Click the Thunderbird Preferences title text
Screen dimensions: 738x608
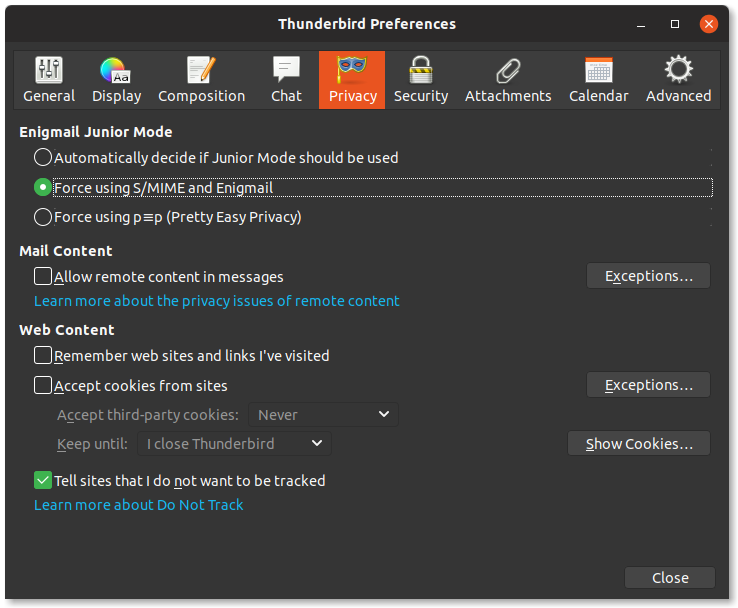pos(367,24)
